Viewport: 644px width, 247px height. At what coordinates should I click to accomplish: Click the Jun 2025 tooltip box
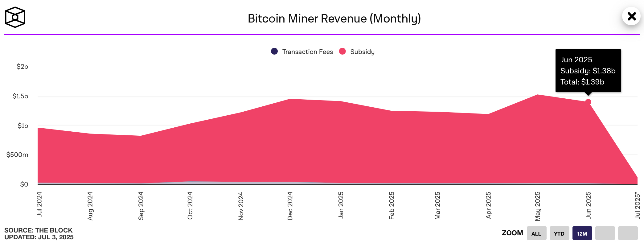pos(588,71)
